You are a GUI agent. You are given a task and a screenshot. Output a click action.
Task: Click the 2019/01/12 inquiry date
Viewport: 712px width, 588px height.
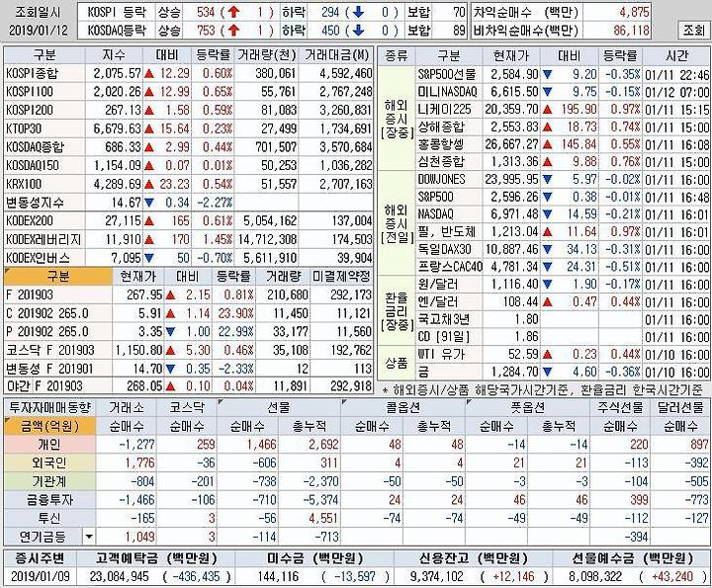(x=39, y=31)
